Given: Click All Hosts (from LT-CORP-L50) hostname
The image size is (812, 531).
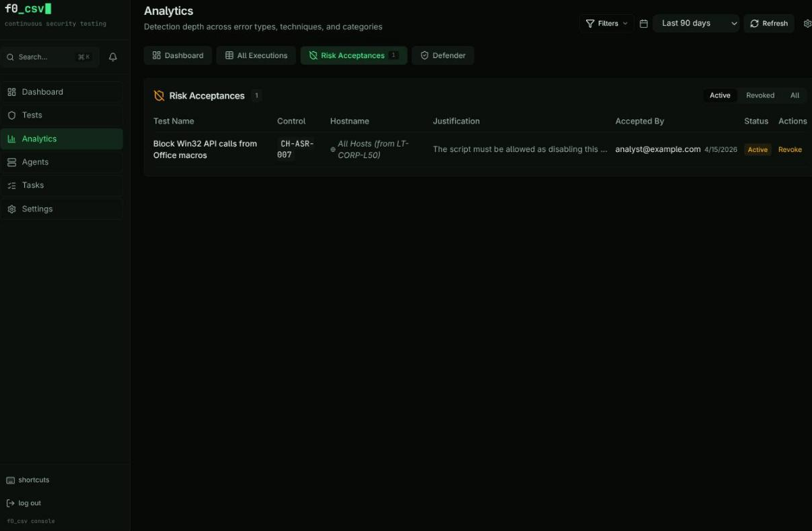Looking at the screenshot, I should [x=373, y=149].
